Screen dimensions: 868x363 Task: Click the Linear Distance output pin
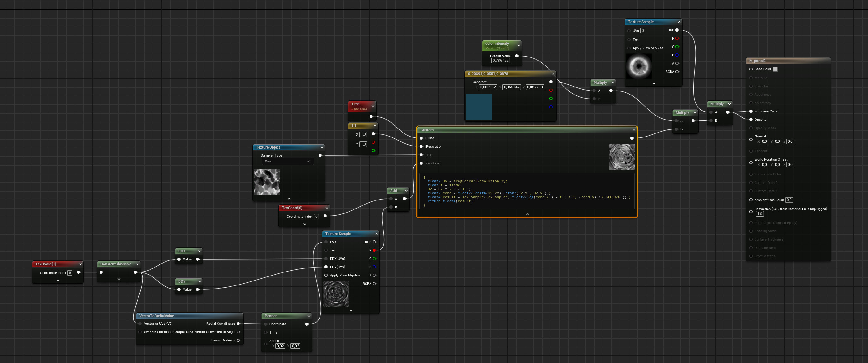point(239,340)
